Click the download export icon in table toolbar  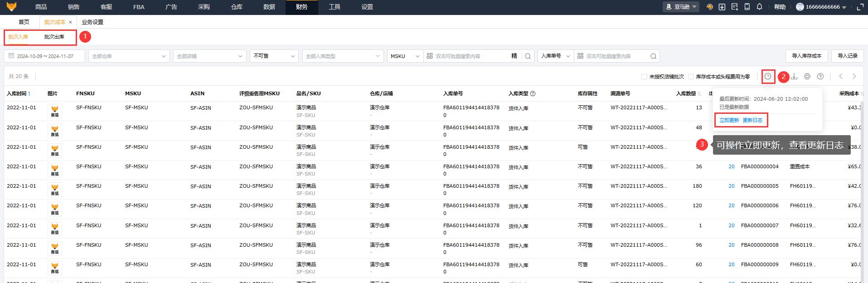794,77
